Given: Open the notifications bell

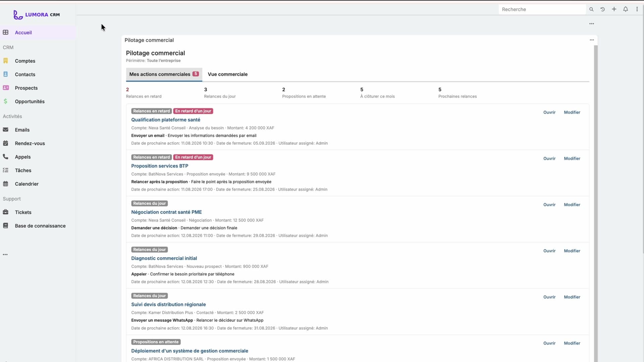Looking at the screenshot, I should tap(626, 9).
